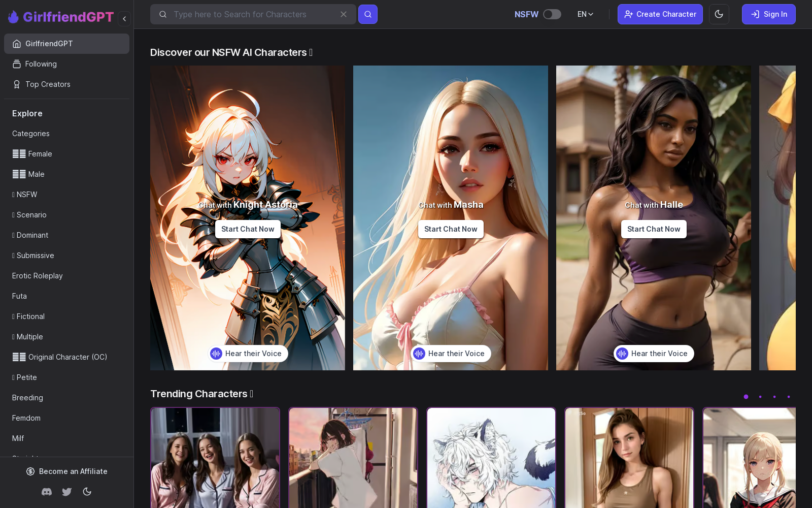Open the trending white-haired wolf-eared character card

tap(491, 458)
